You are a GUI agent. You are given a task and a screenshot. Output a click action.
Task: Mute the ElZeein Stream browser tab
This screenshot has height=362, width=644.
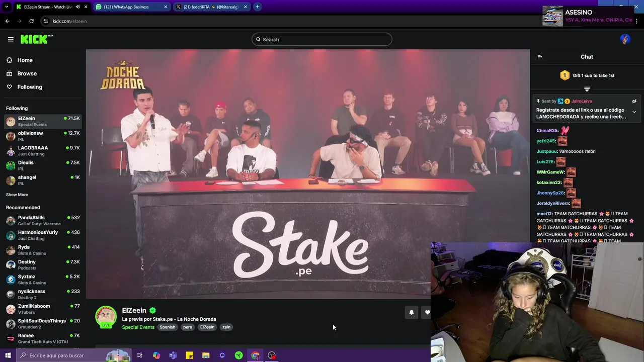[77, 7]
